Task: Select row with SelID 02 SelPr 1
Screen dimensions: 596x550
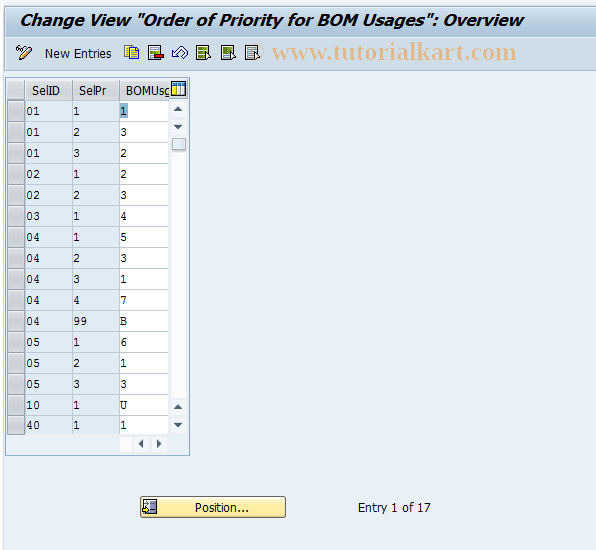Action: [16, 174]
